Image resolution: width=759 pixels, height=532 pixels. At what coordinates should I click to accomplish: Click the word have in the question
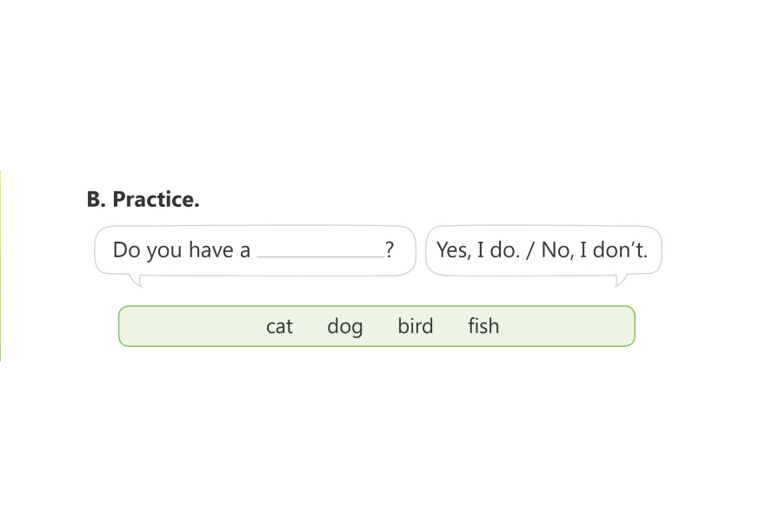click(x=210, y=250)
